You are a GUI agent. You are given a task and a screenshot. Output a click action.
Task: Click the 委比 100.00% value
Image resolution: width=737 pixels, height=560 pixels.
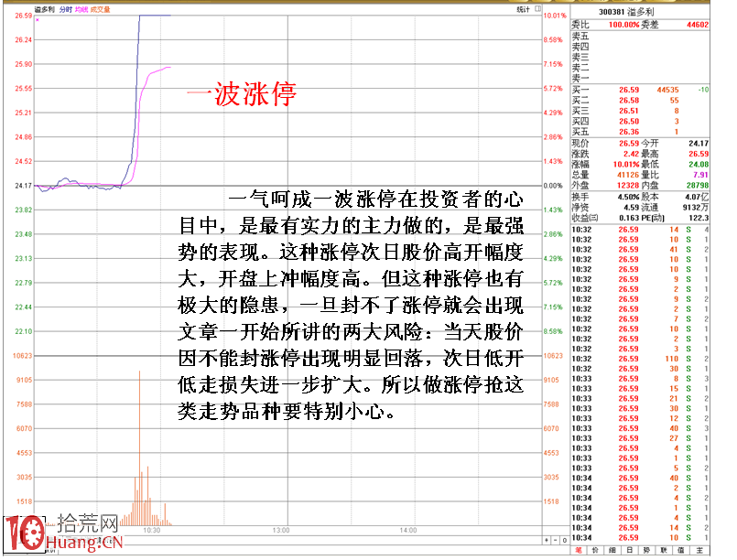(623, 25)
